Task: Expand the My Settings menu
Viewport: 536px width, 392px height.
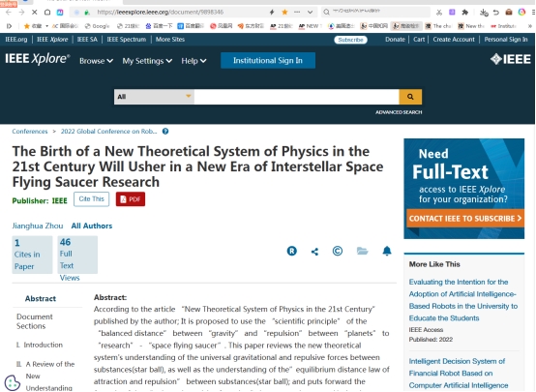Action: point(147,61)
